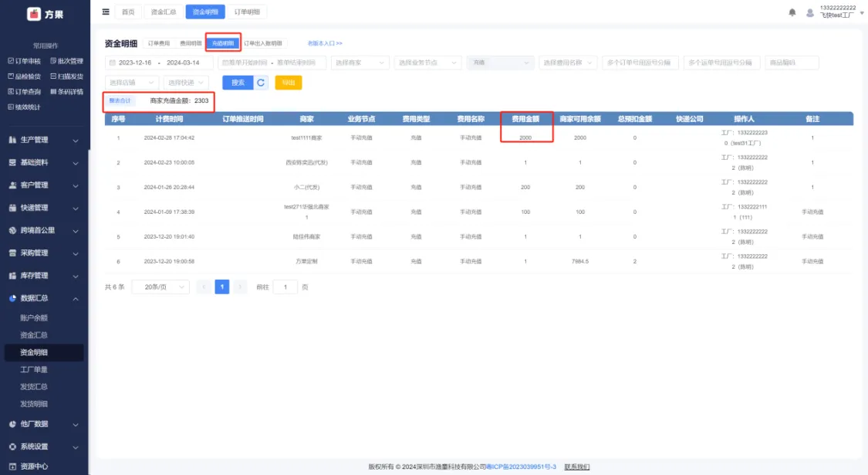Open 绩效统计 shortcut in sidebar
This screenshot has height=475, width=868.
(23, 107)
